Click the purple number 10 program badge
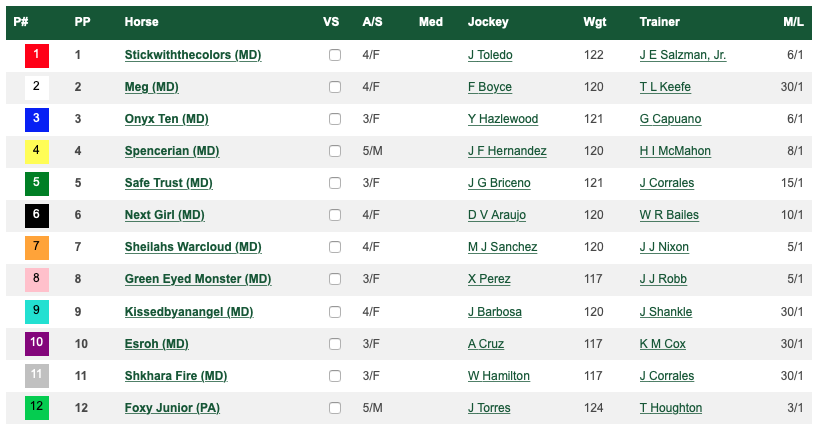Image resolution: width=822 pixels, height=434 pixels. [x=36, y=343]
